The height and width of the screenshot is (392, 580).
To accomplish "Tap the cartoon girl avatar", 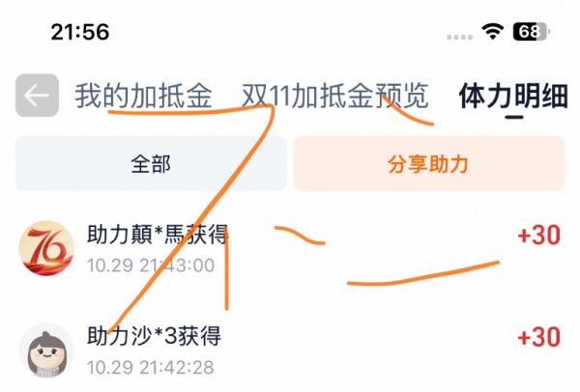I will (x=46, y=350).
